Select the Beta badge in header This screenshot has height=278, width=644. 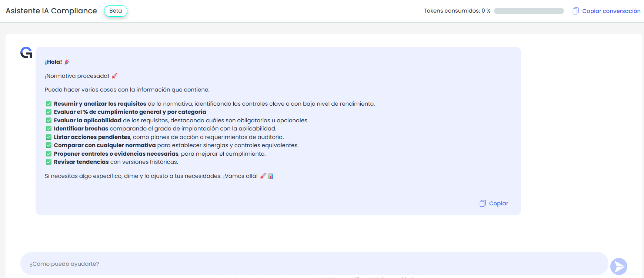click(x=116, y=11)
